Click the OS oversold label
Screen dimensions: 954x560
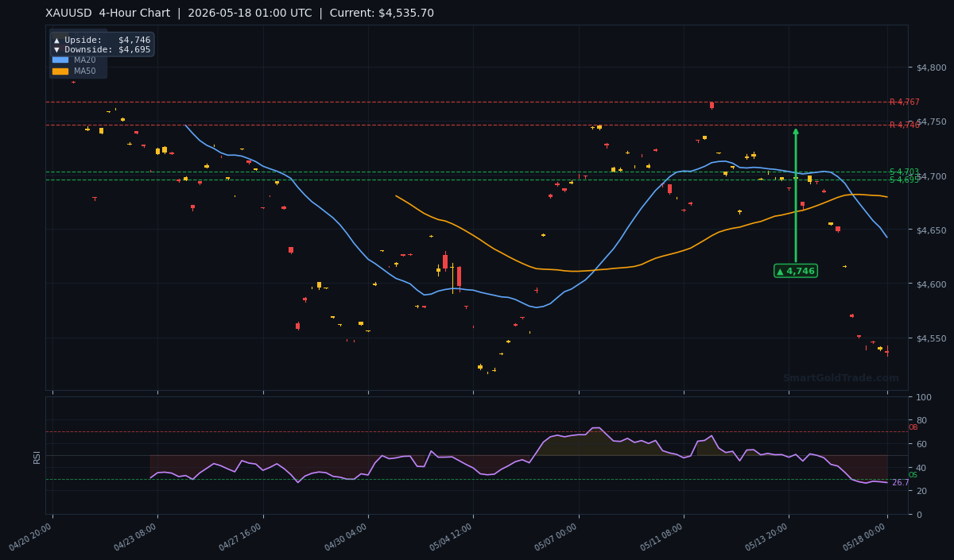(913, 475)
